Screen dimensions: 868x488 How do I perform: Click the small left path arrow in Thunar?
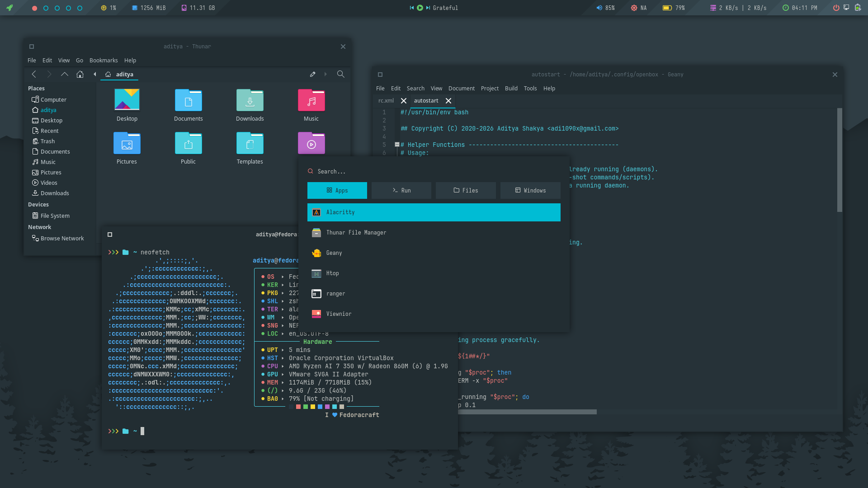[95, 74]
